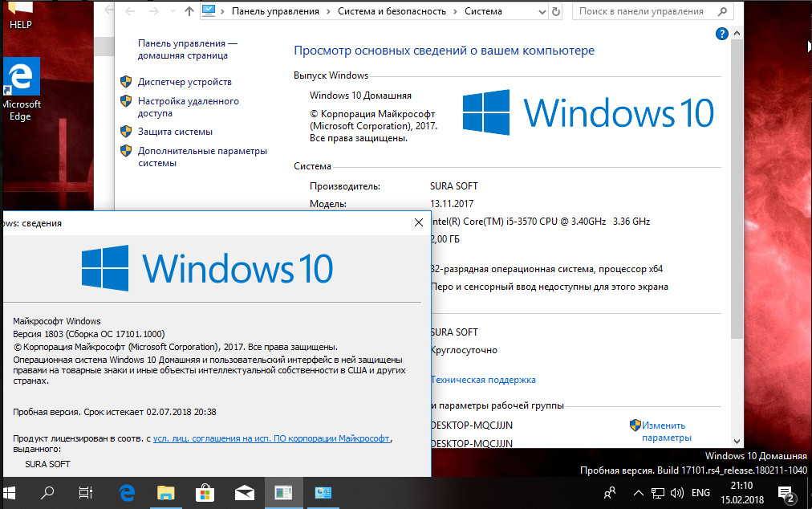Open the Microsoft license agreement link
The image size is (812, 509).
271,438
